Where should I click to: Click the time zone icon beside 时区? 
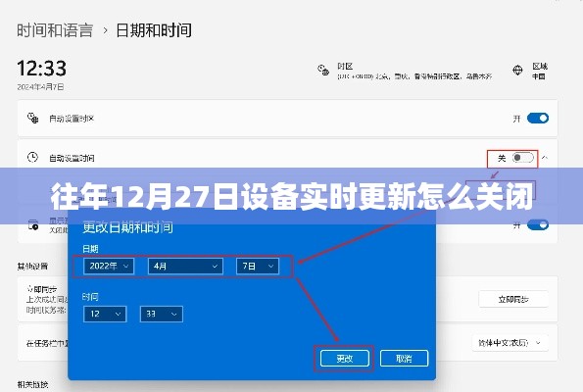coord(323,70)
